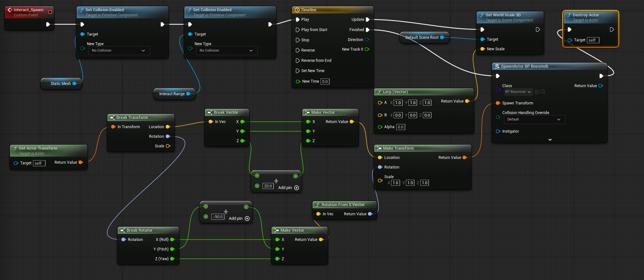Screen dimensions: 644x280
Task: Edit Lerp Alpha value field
Action: pyautogui.click(x=400, y=127)
